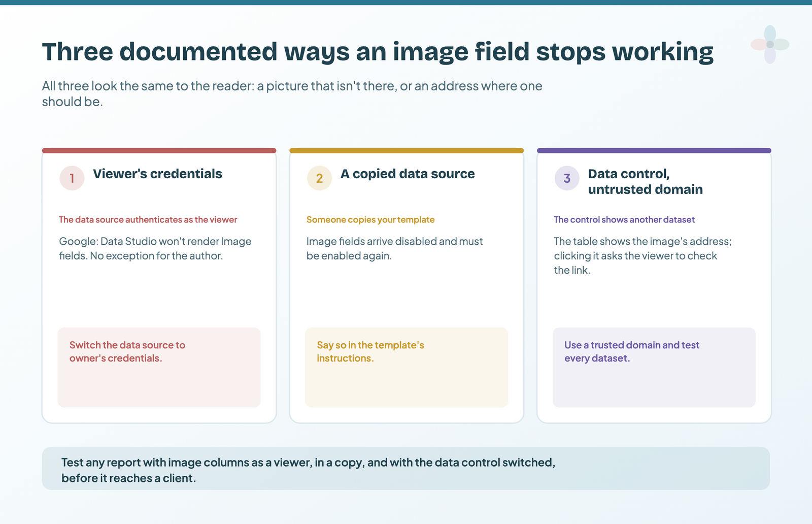Select the title 'Three documented ways an image field stops working'
Image resolution: width=812 pixels, height=524 pixels.
(378, 52)
